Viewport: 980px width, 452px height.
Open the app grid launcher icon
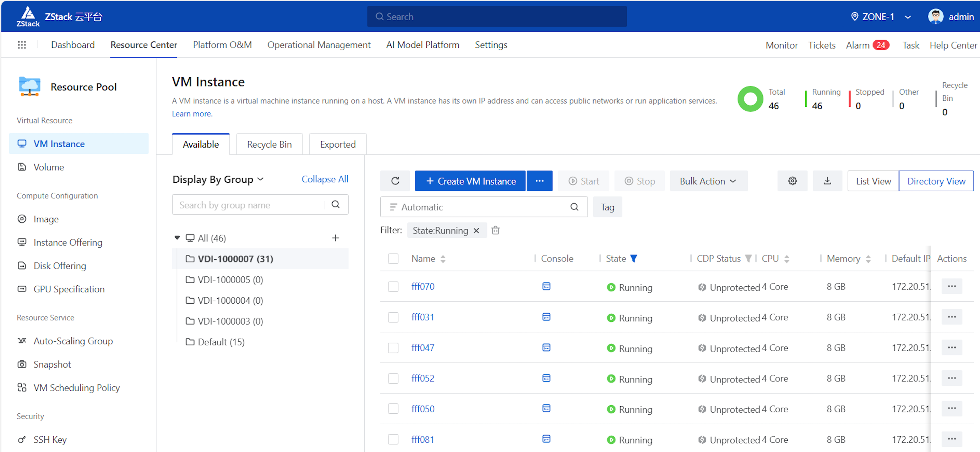pos(22,45)
